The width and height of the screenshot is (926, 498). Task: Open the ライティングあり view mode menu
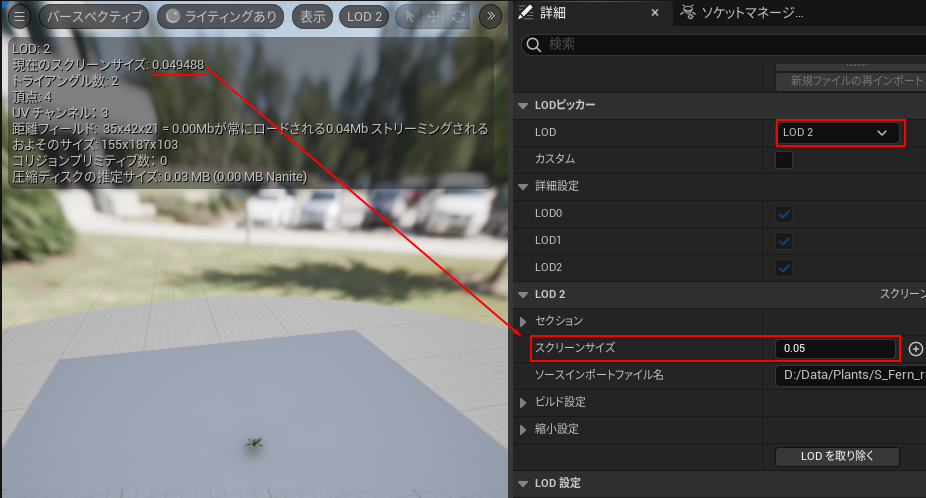(x=221, y=17)
